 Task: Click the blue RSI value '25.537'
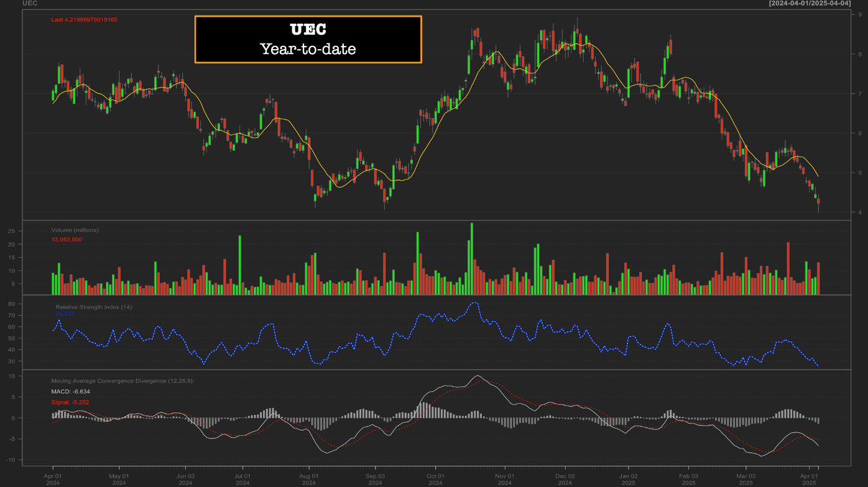(x=65, y=314)
